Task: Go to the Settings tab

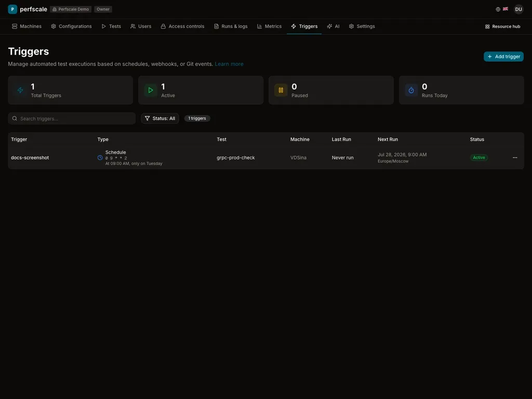Action: 362,26
